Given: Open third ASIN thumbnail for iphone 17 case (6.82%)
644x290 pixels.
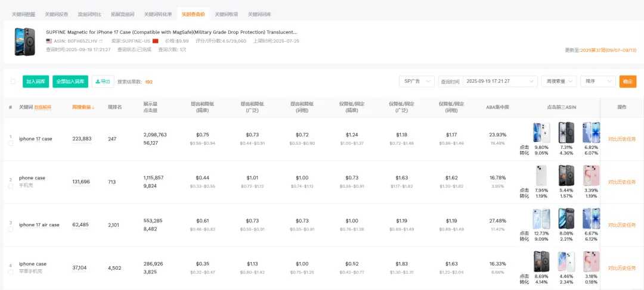Looking at the screenshot, I should [x=591, y=132].
